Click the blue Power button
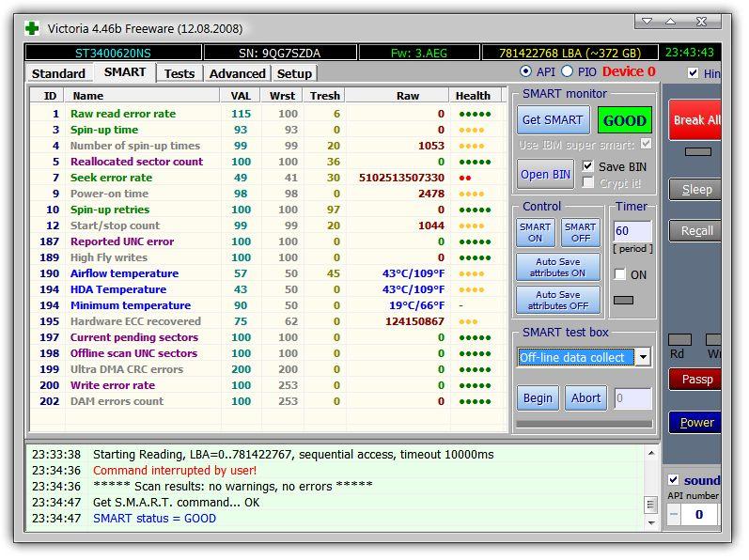Viewport: 749px width, 560px height. [x=695, y=422]
